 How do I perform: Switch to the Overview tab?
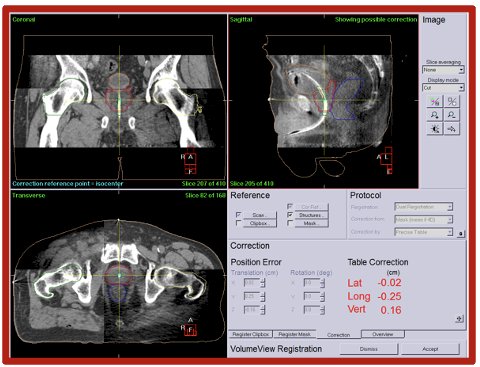pos(383,334)
